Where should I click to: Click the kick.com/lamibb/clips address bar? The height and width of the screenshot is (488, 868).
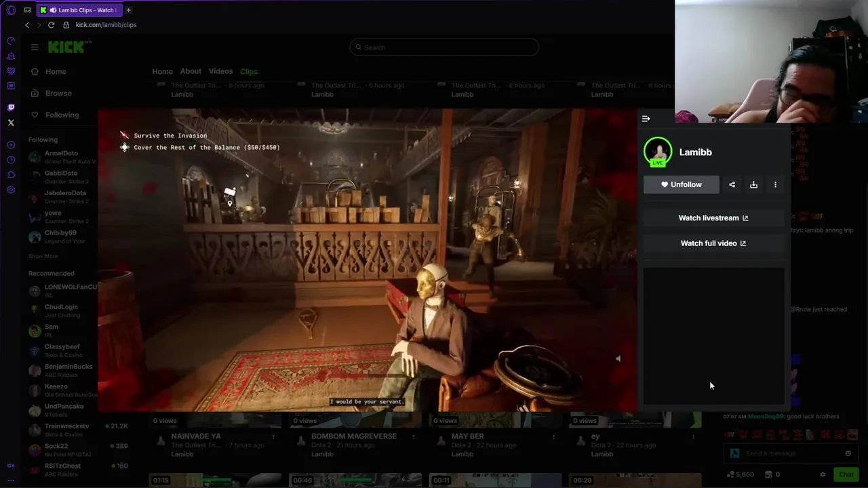(106, 25)
